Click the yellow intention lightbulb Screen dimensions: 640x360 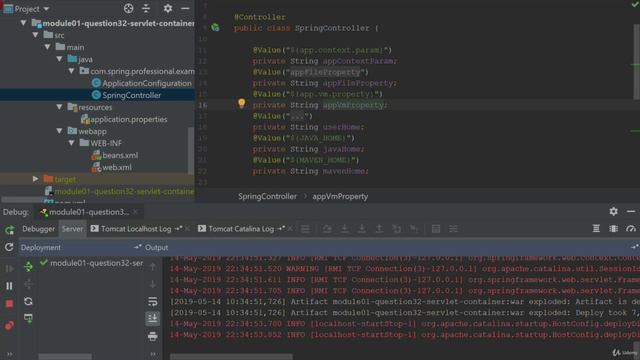tap(242, 103)
